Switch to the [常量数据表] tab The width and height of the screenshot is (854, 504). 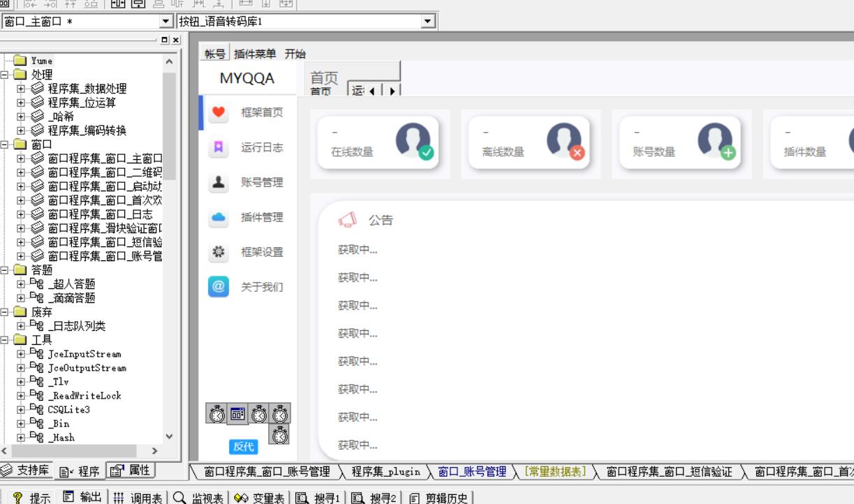[x=556, y=472]
